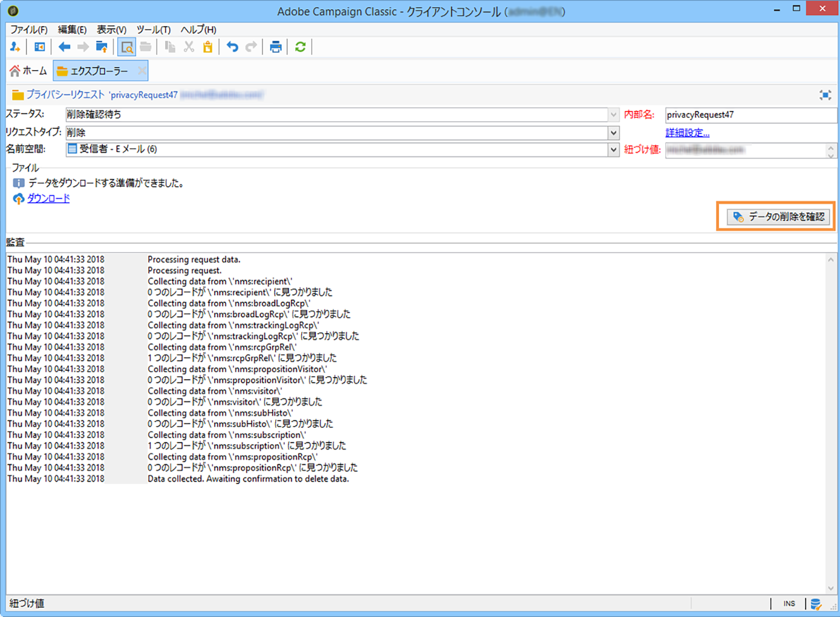Viewport: 840px width, 617px height.
Task: Click the grey Redo arrow icon
Action: (251, 47)
